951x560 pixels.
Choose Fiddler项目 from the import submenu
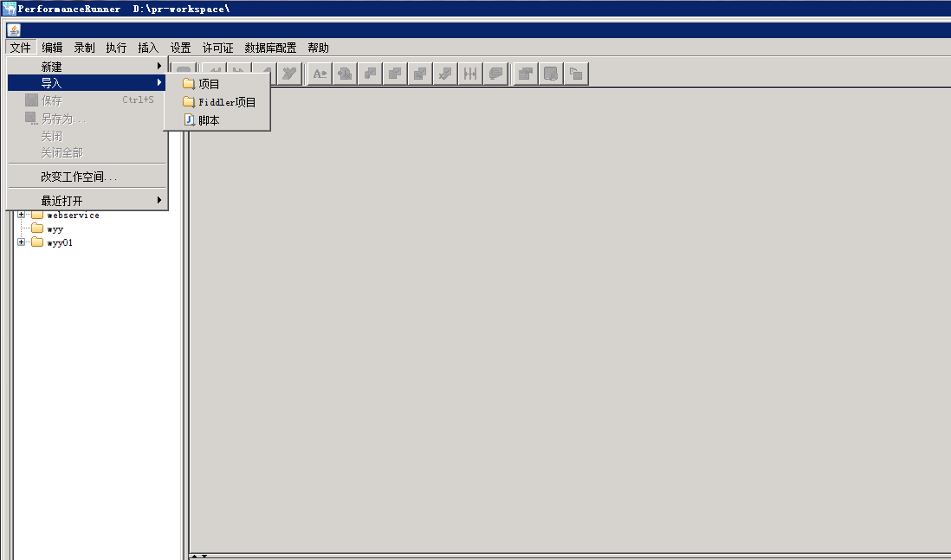tap(226, 102)
